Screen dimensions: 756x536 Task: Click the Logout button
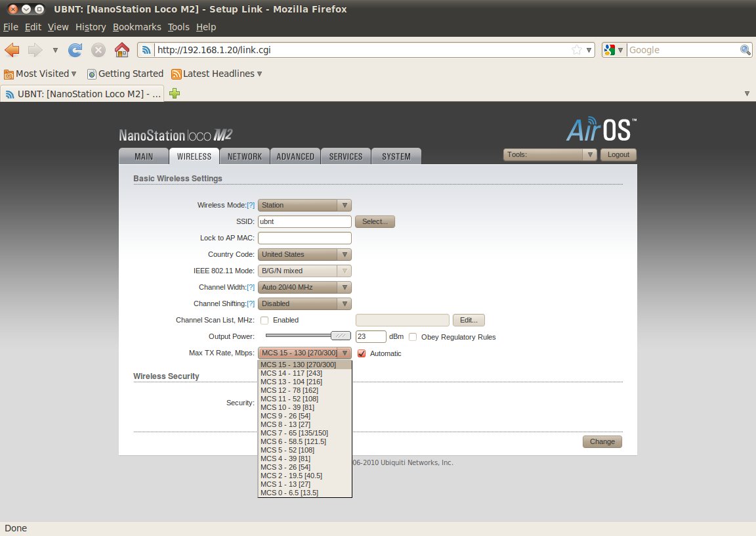[618, 155]
